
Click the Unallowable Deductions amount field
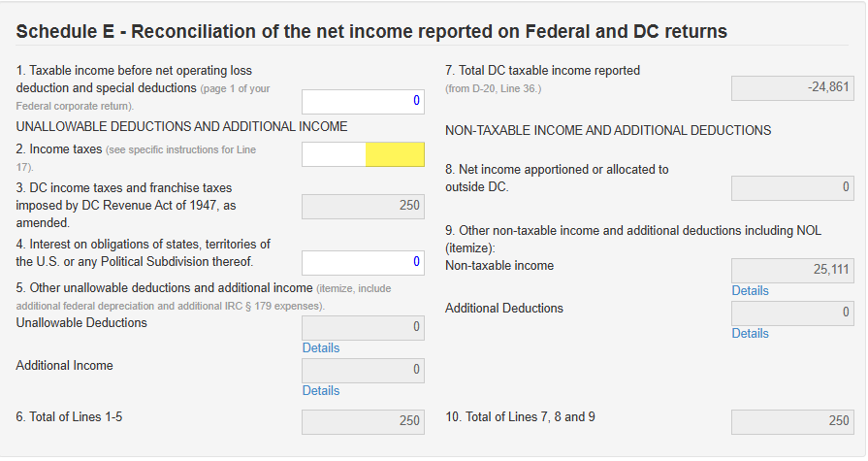click(x=363, y=327)
